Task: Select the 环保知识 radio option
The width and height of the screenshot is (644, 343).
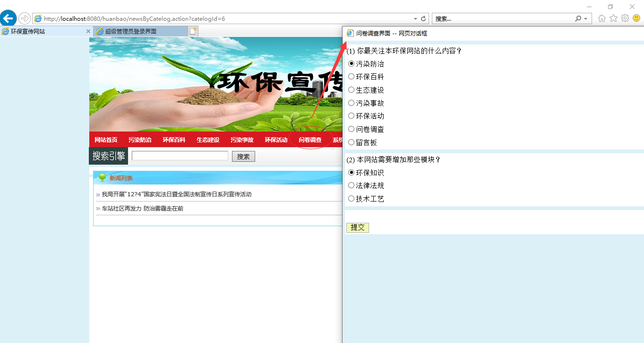Action: pos(351,173)
